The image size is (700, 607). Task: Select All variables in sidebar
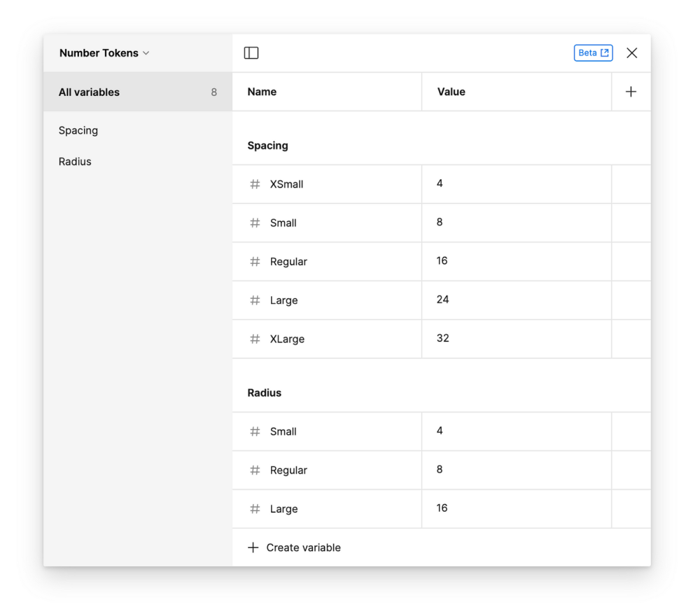89,92
